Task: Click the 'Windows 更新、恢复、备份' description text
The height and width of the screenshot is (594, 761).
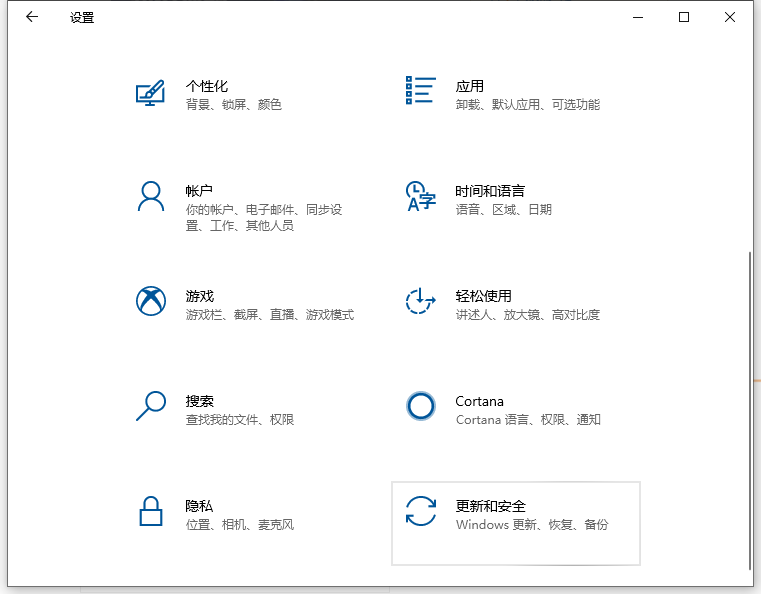Action: coord(531,525)
